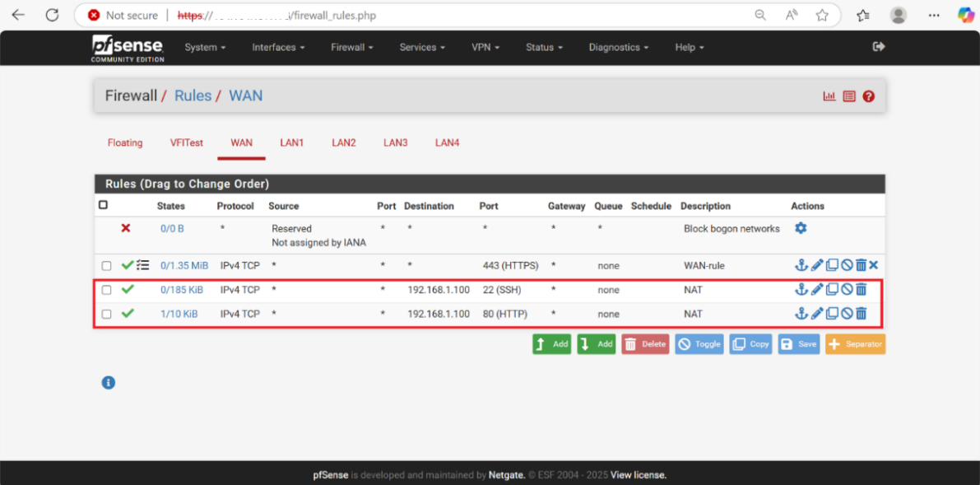The width and height of the screenshot is (980, 485).
Task: Click the X icon on WAN-rule row
Action: coord(874,265)
